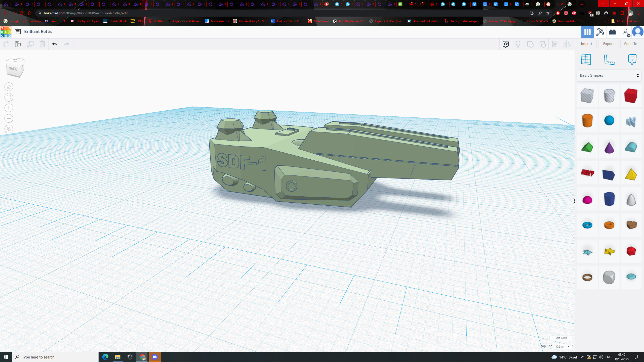Open the designs list icon

pyautogui.click(x=18, y=31)
